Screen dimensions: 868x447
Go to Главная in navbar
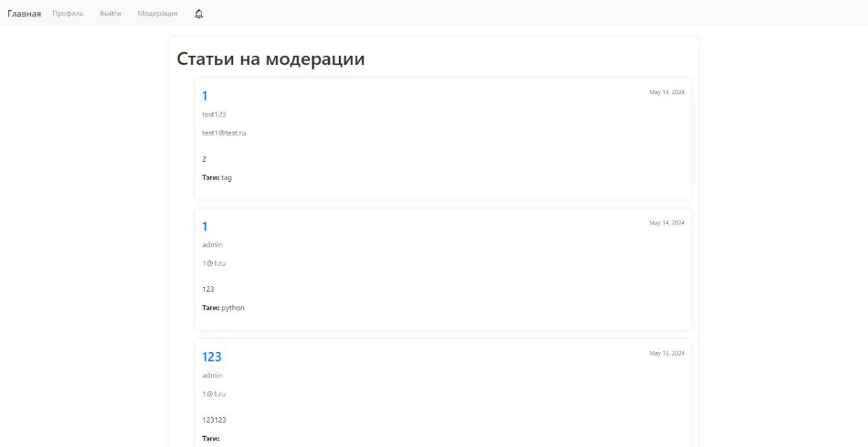(x=24, y=14)
